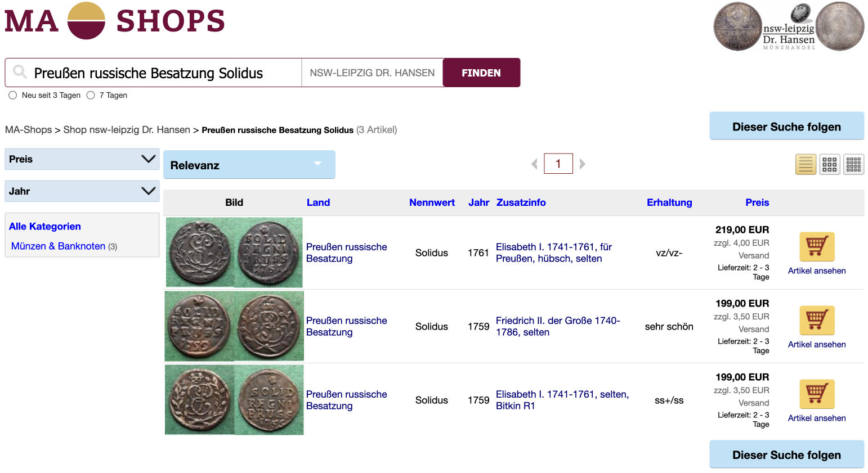Sort by Nennwert column header
This screenshot has height=473, width=868.
tap(432, 202)
